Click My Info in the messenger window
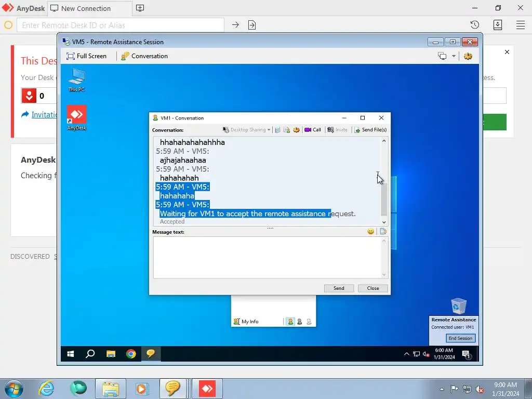Viewport: 532px width, 399px height. pos(246,321)
